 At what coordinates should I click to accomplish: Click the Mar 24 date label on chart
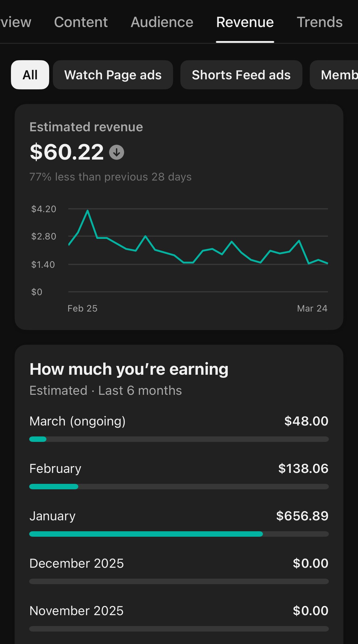click(312, 308)
